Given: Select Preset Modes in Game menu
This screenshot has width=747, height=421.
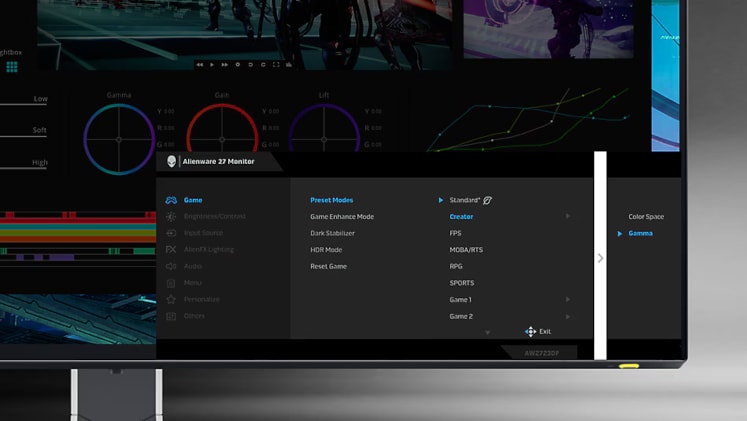Looking at the screenshot, I should point(332,200).
